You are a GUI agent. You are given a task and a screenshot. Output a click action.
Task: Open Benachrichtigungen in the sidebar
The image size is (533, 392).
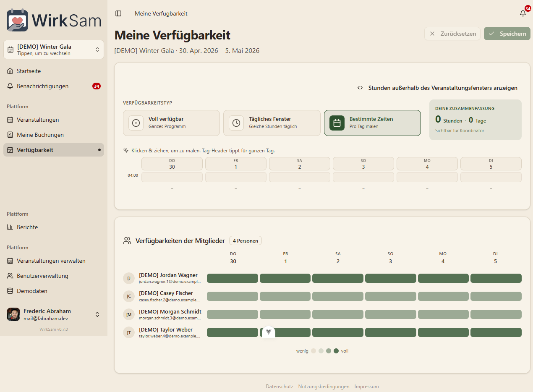point(54,86)
